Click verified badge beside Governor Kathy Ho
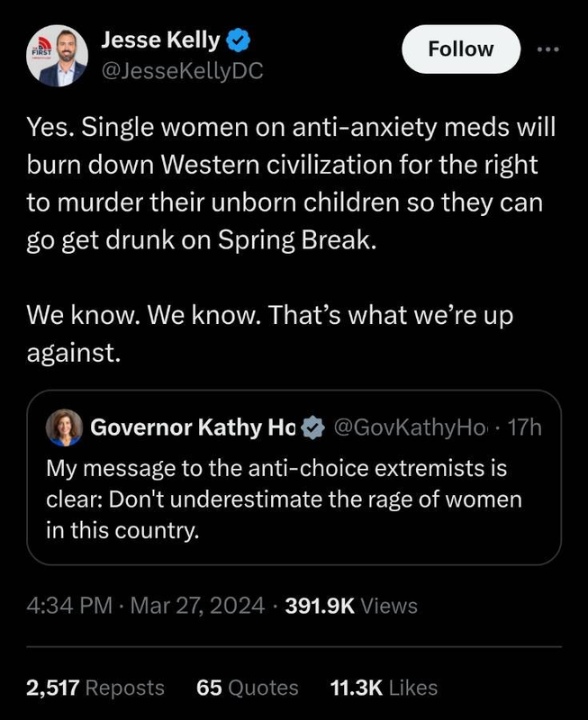 point(313,427)
